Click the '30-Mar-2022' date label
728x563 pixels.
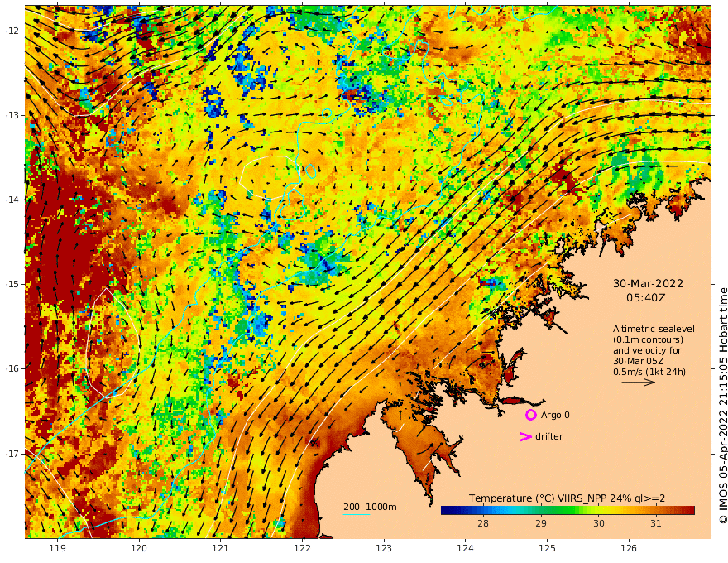tap(648, 283)
